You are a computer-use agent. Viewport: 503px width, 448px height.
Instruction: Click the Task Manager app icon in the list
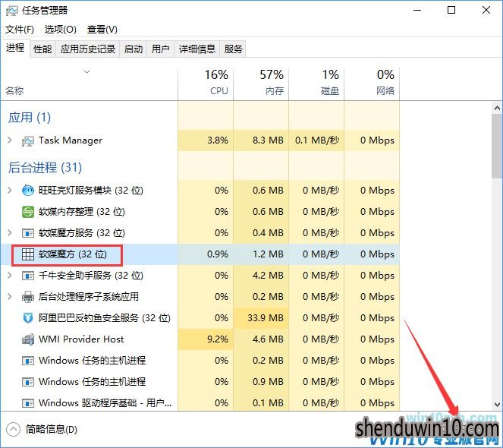point(28,141)
